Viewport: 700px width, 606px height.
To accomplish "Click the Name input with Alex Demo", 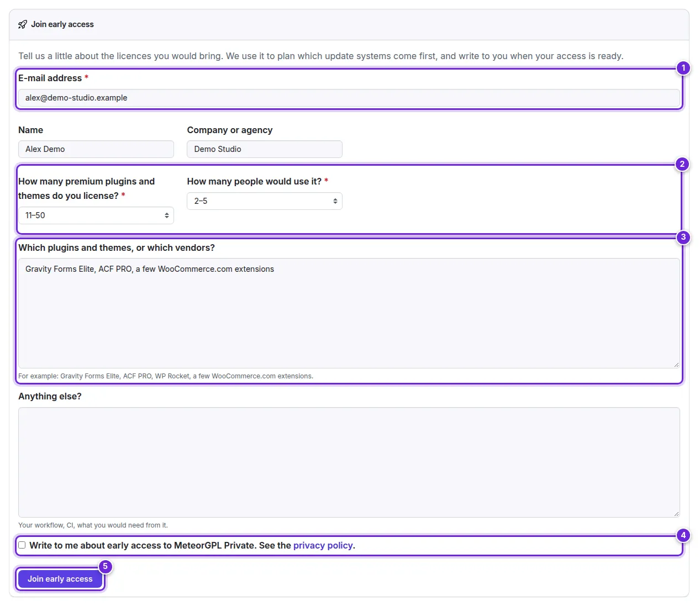I will click(x=96, y=149).
